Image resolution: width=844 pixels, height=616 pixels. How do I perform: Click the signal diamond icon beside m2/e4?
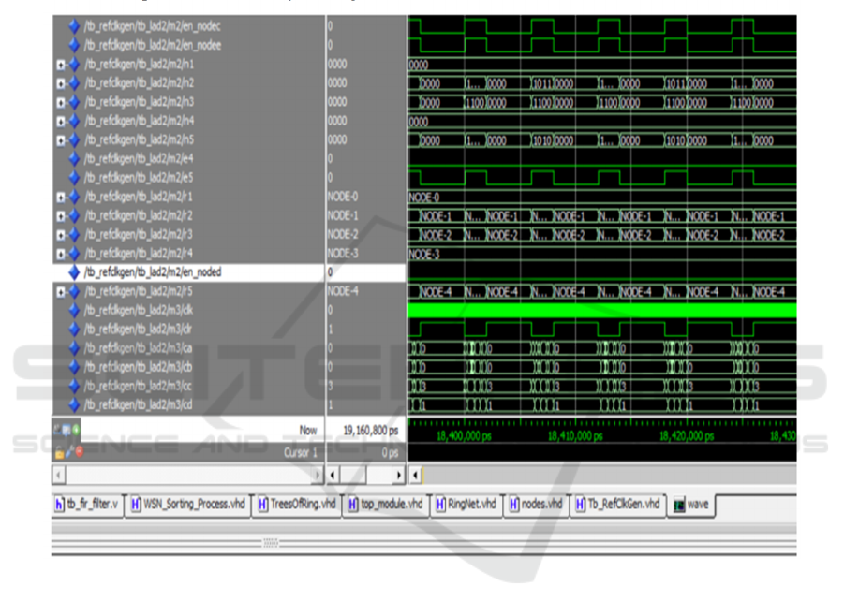coord(75,158)
